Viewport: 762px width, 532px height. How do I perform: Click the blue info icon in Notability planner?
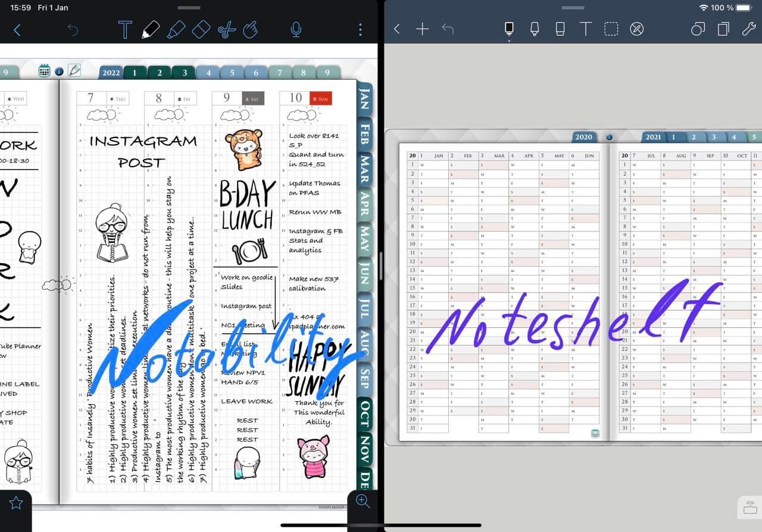(59, 71)
